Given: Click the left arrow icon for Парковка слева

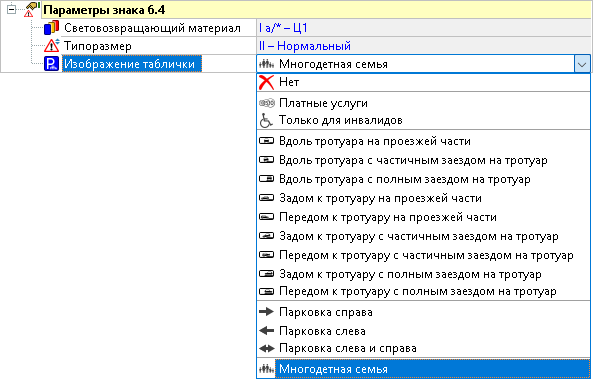Looking at the screenshot, I should pyautogui.click(x=266, y=331).
